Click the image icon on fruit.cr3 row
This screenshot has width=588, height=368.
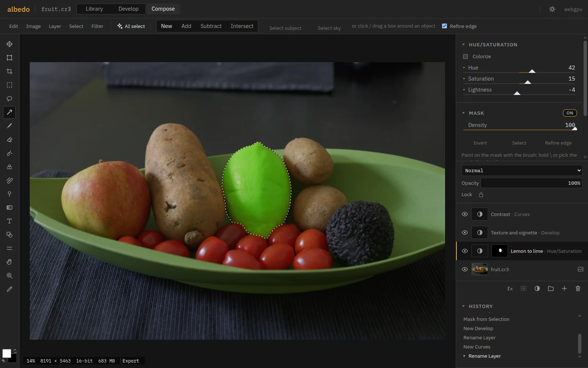pyautogui.click(x=580, y=269)
